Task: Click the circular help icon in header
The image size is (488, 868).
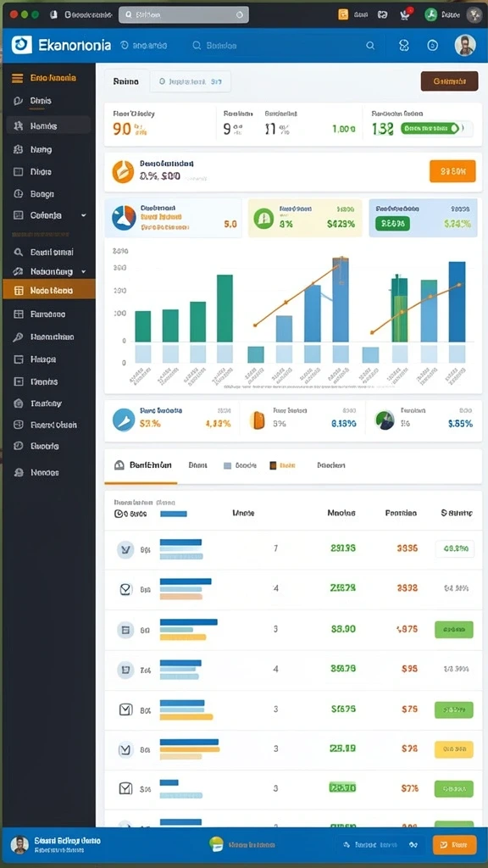Action: click(433, 46)
